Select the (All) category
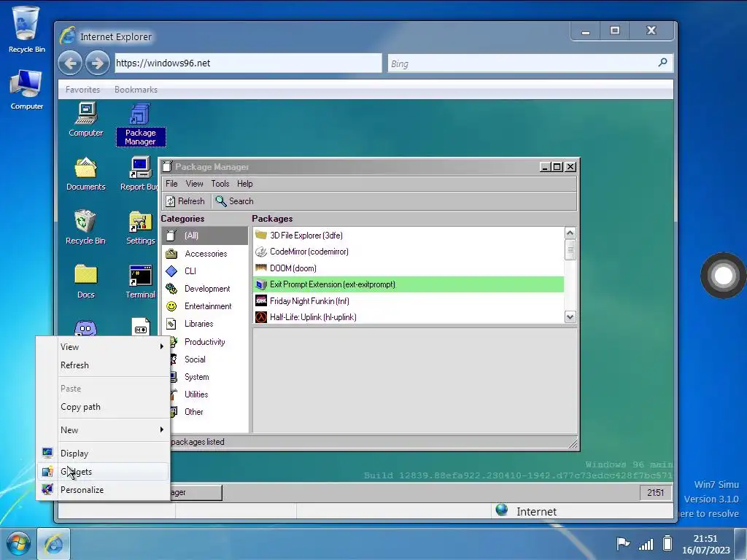This screenshot has width=747, height=560. [x=205, y=236]
